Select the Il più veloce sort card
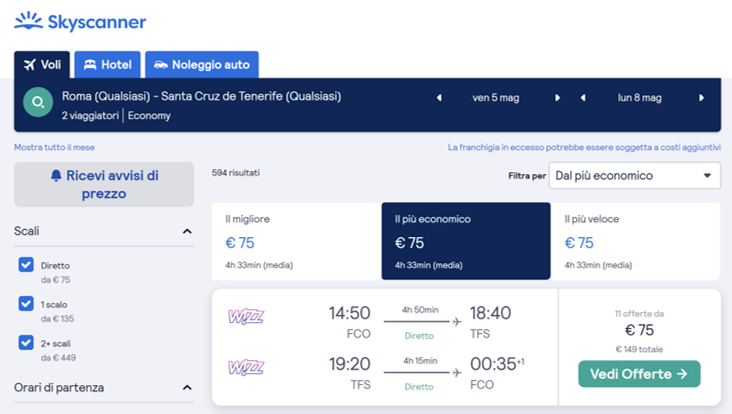Screen dimensions: 732x414 pyautogui.click(x=637, y=241)
